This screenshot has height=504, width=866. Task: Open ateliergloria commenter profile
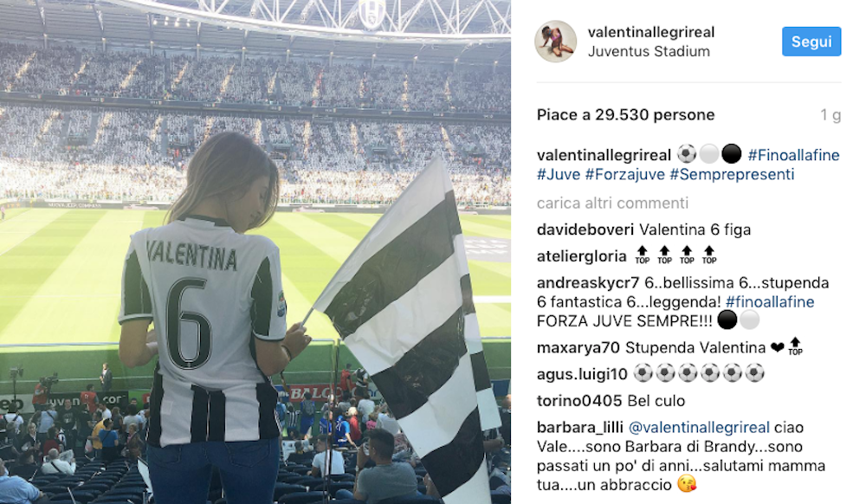pyautogui.click(x=582, y=256)
